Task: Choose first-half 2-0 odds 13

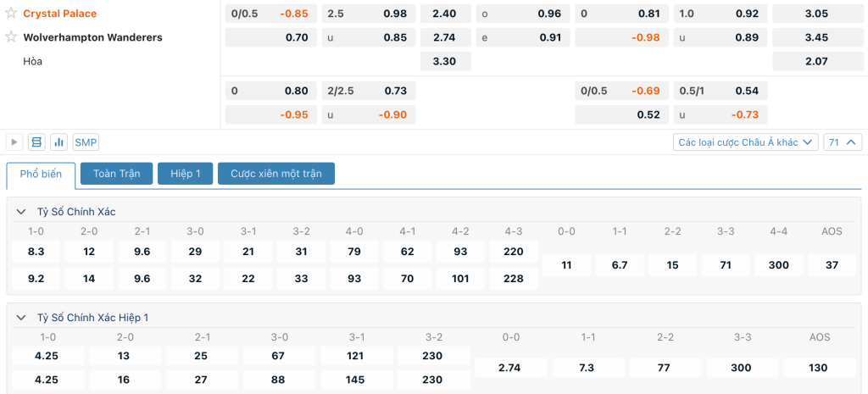Action: [125, 355]
